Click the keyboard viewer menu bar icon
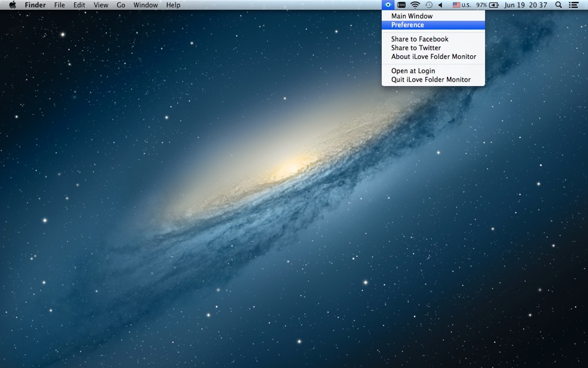Viewport: 588px width, 368px height. [402, 5]
